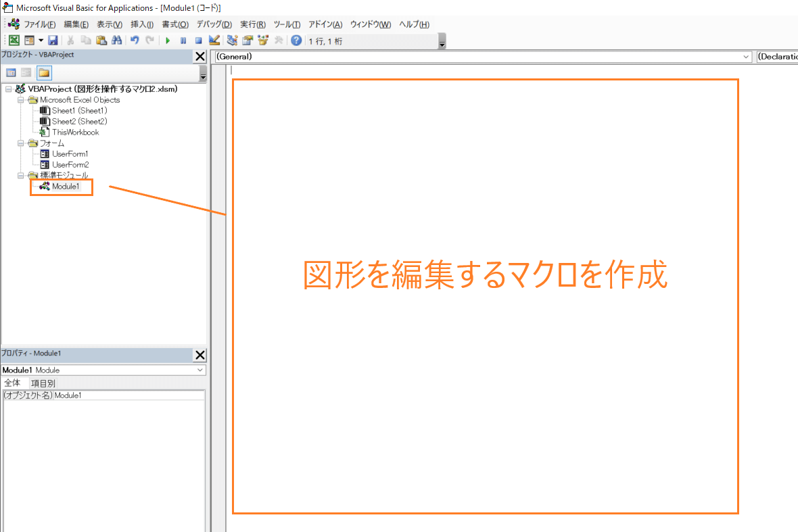
Task: Switch properties to 項目別 tab
Action: 43,383
